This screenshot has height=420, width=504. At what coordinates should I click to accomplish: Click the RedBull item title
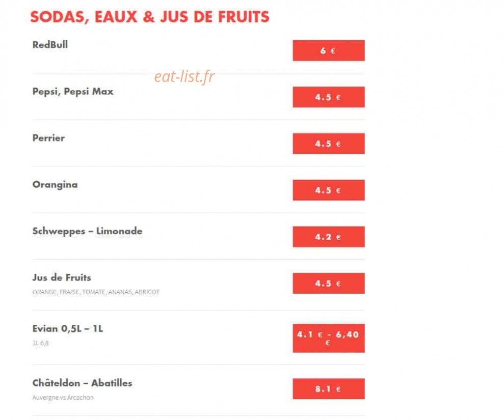[50, 45]
